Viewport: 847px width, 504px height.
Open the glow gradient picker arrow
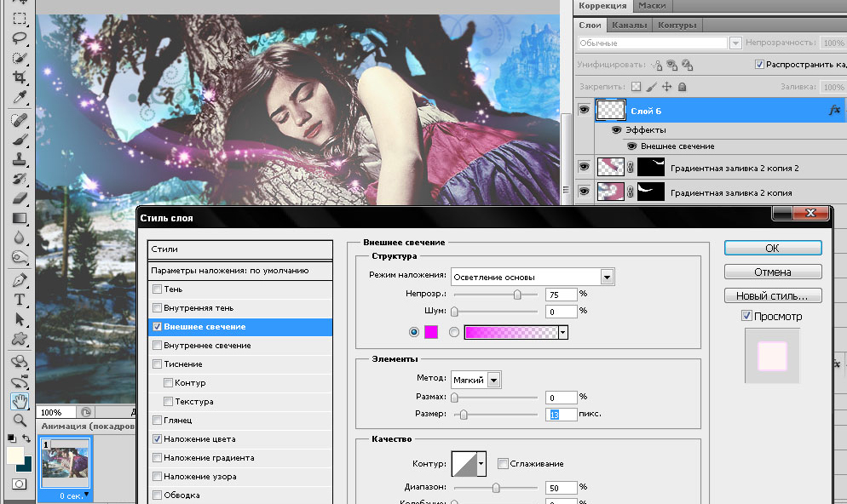pos(563,332)
